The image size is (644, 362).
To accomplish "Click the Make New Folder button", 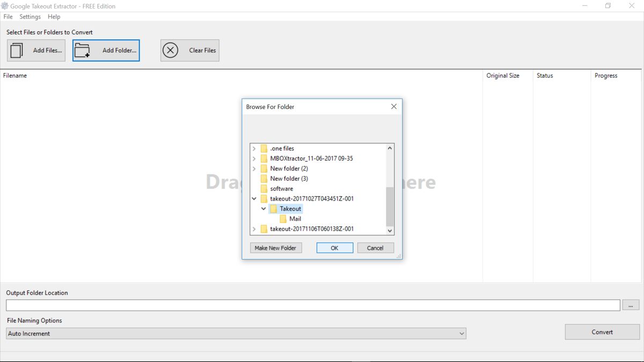I will point(275,247).
